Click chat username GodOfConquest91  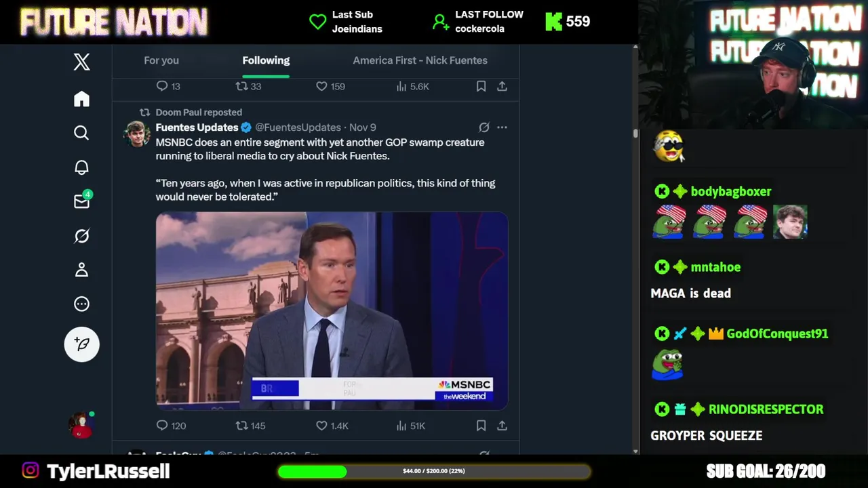click(777, 333)
